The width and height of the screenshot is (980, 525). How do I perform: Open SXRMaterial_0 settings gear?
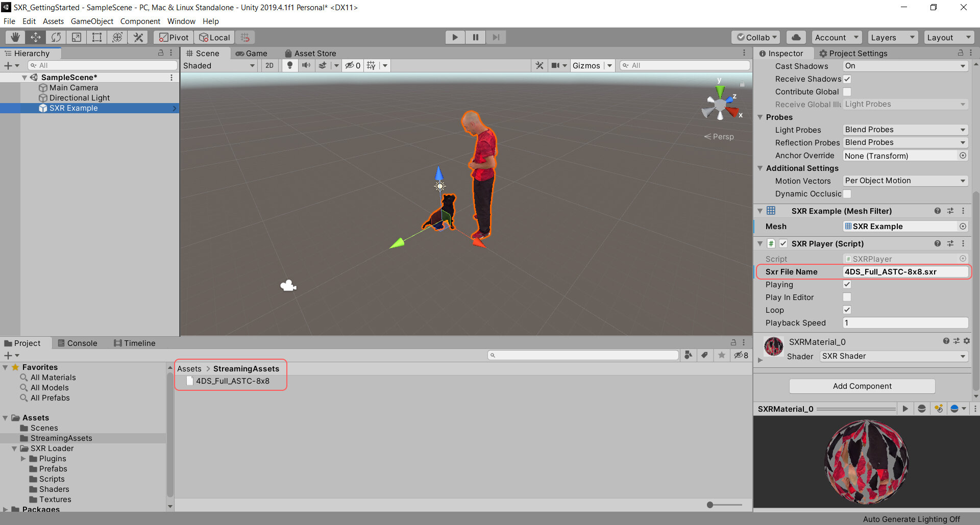click(966, 341)
